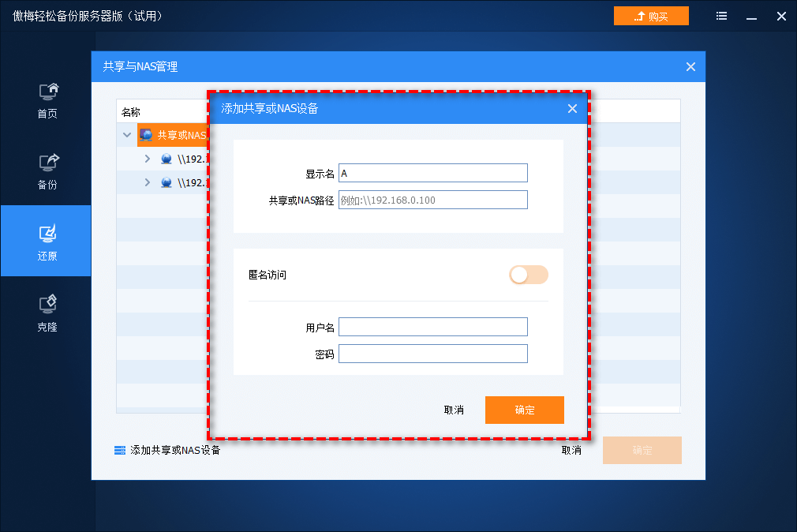The image size is (797, 532).
Task: Click the first \\192. globe icon
Action: pyautogui.click(x=167, y=159)
